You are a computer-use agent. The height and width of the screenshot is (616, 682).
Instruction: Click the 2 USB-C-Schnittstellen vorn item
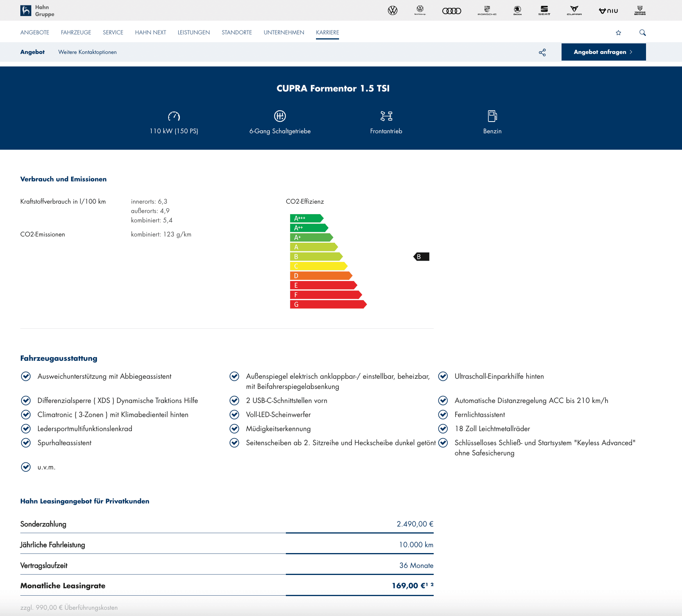click(x=287, y=401)
